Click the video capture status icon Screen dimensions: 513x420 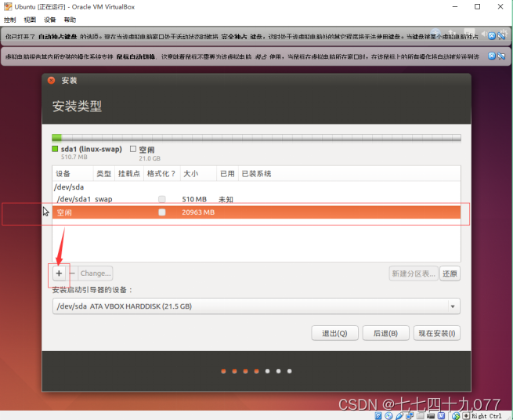431,416
